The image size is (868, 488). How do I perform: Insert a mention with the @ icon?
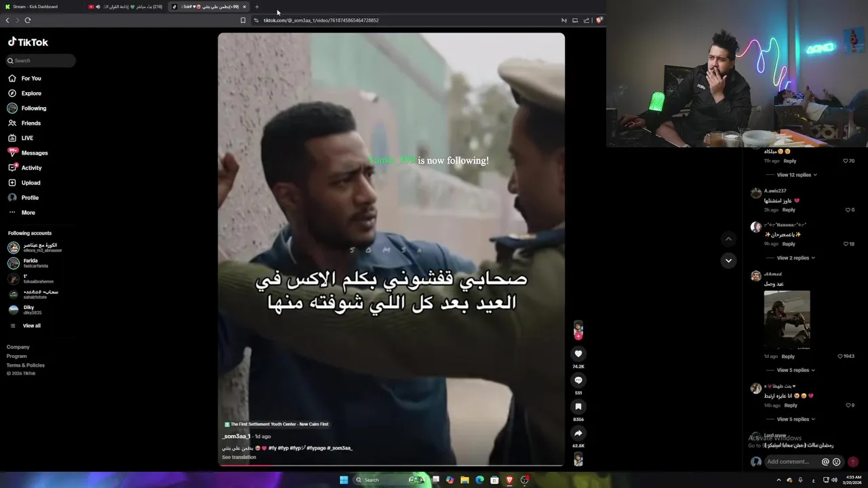click(x=825, y=462)
